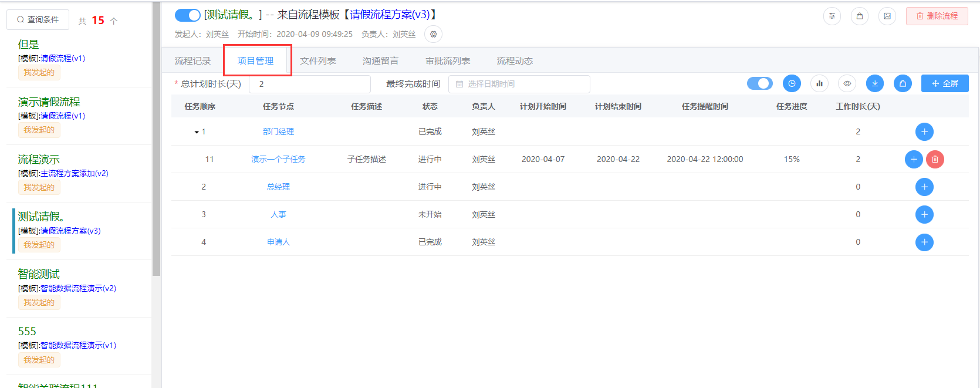Click the grey bag icon in the header

(860, 16)
